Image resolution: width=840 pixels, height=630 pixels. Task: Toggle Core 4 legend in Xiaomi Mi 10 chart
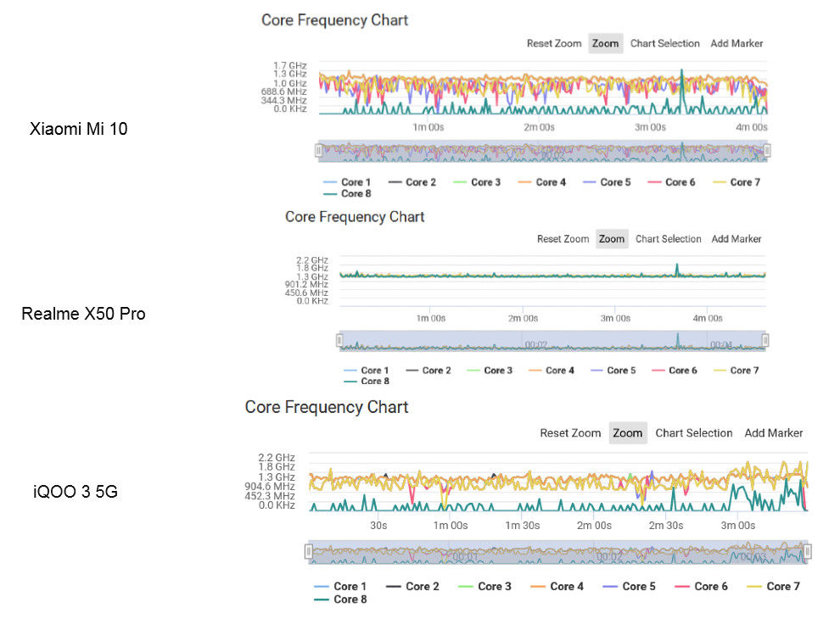pos(542,182)
